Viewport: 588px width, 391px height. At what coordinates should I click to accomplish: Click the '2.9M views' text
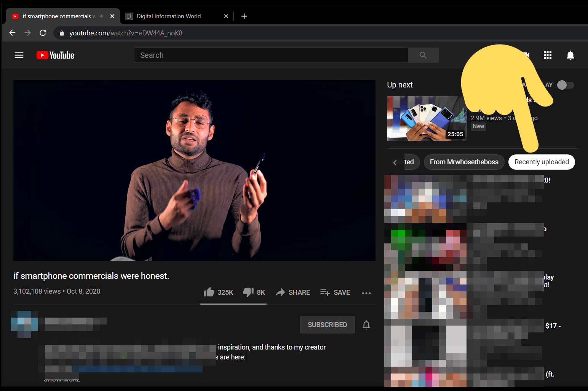click(486, 118)
